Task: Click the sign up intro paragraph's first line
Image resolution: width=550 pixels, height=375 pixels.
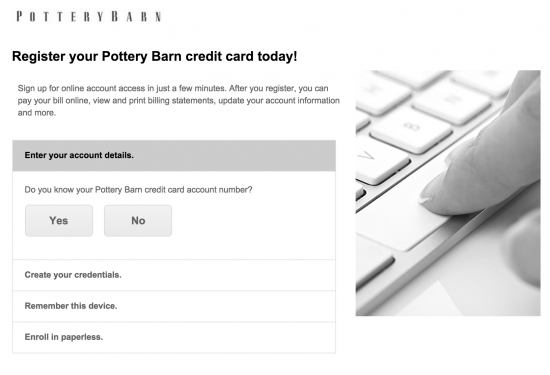Action: pos(173,88)
